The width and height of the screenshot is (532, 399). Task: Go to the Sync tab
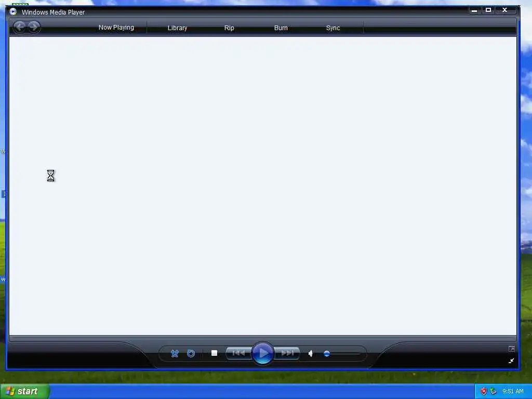[333, 28]
